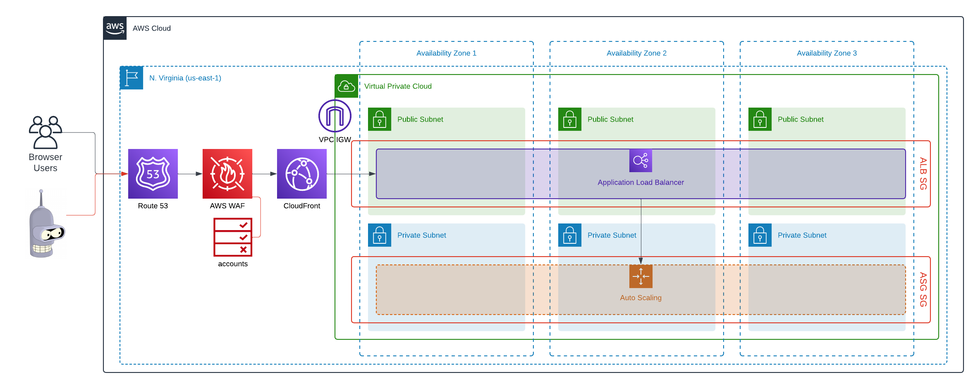Click Private Subnet lock icon in Zone 1
Viewport: 980px width, 389px height.
click(x=380, y=235)
